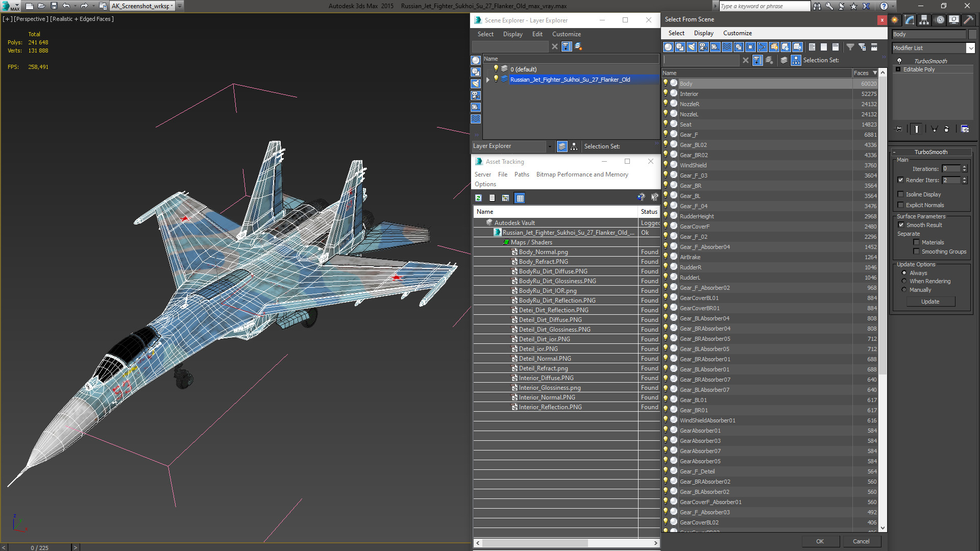The image size is (980, 551).
Task: Click Realistic + Edged Faces viewport label
Action: [82, 19]
